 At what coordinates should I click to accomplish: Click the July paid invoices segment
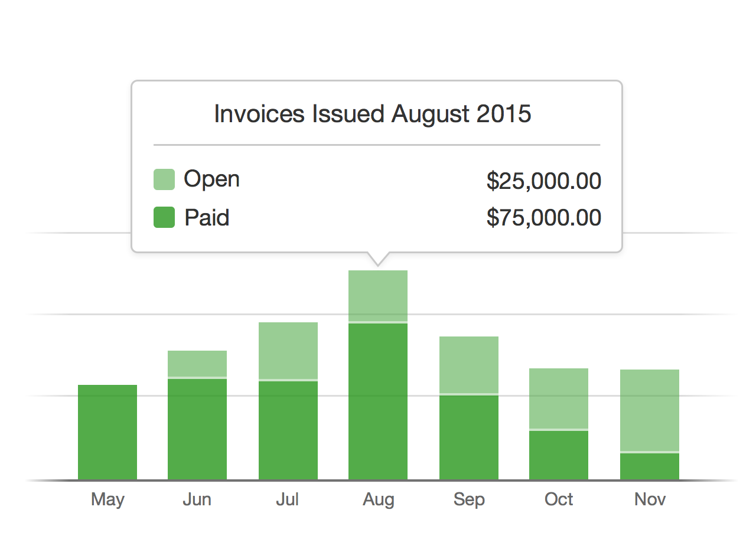click(x=288, y=430)
